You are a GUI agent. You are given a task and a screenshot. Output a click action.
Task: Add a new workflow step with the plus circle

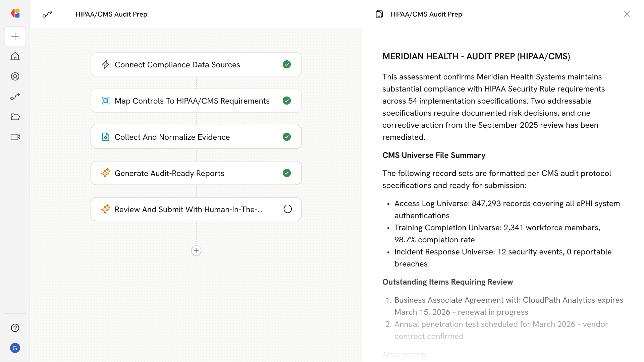(x=196, y=250)
